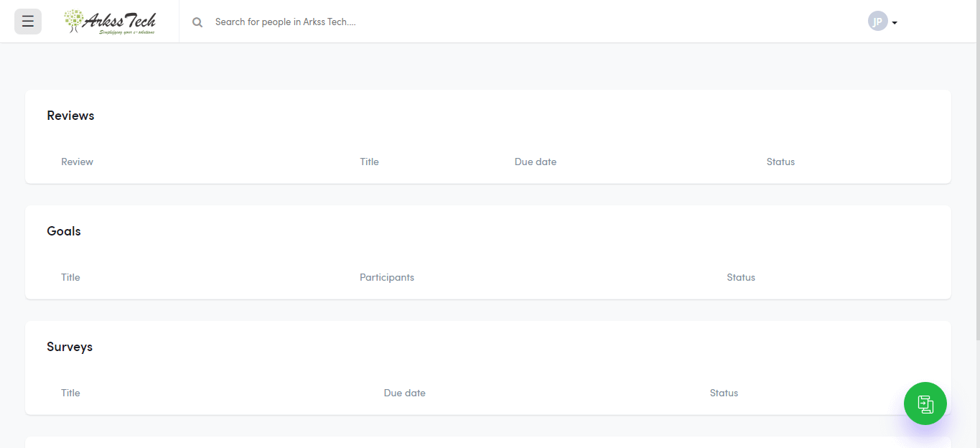Screen dimensions: 980x448
Task: Click the JP user avatar
Action: coord(877,22)
